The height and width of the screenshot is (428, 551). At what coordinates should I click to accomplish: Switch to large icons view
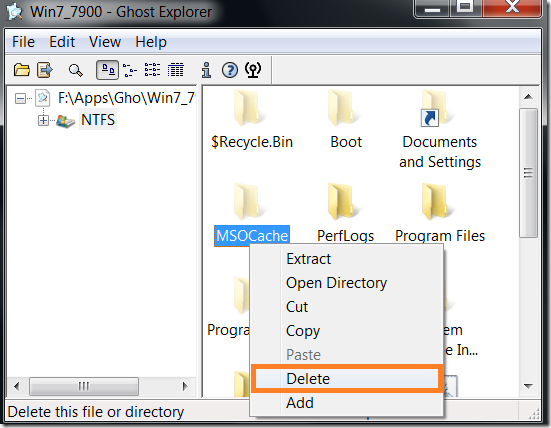click(108, 70)
